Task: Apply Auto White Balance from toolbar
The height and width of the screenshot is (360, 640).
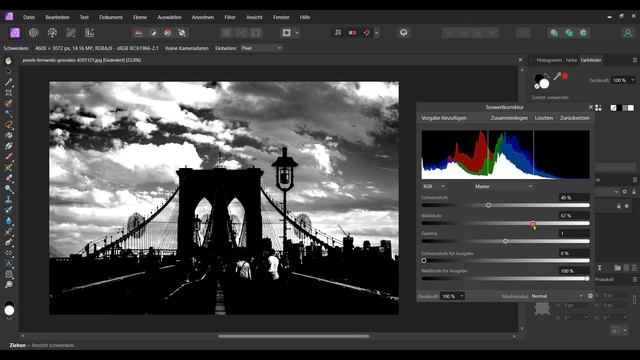Action: (182, 33)
